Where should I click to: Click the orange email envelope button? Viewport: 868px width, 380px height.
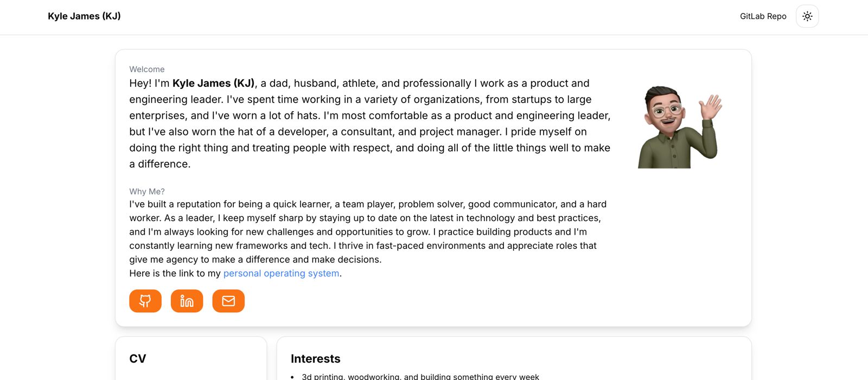click(228, 301)
